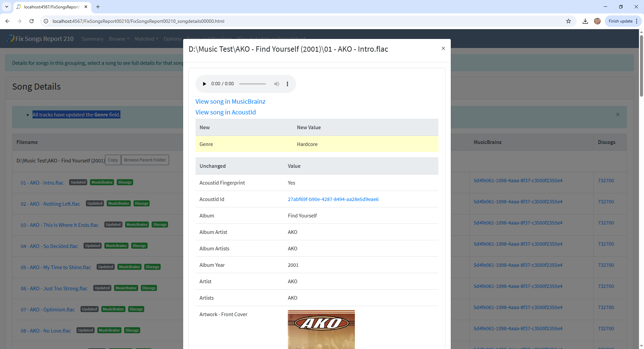Open the Options nav item
Viewport: 644px width, 349px height.
(172, 39)
